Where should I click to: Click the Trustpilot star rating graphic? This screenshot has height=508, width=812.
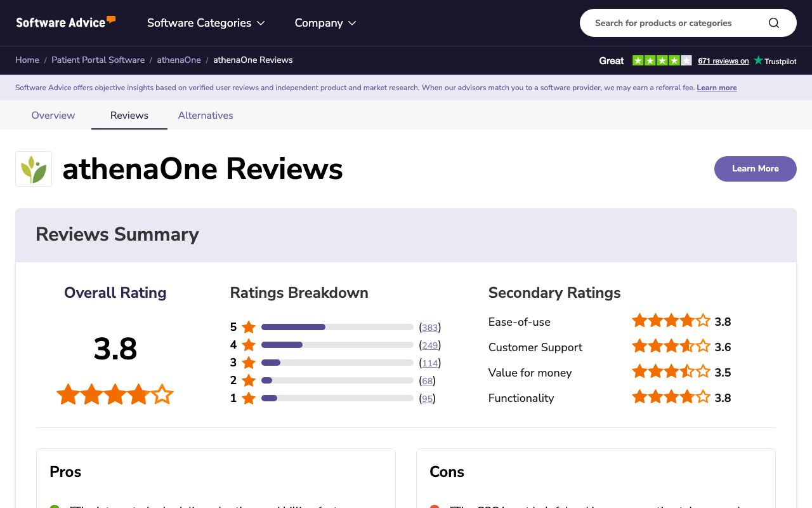662,60
